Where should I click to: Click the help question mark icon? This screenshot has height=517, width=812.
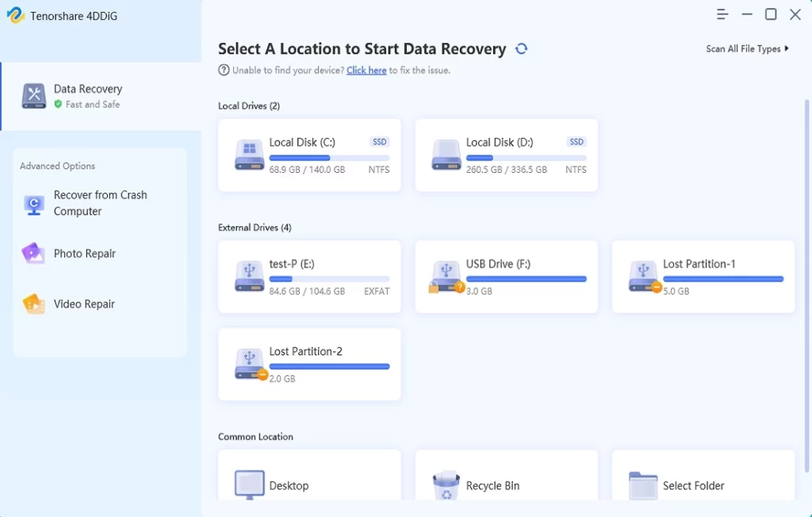[224, 70]
